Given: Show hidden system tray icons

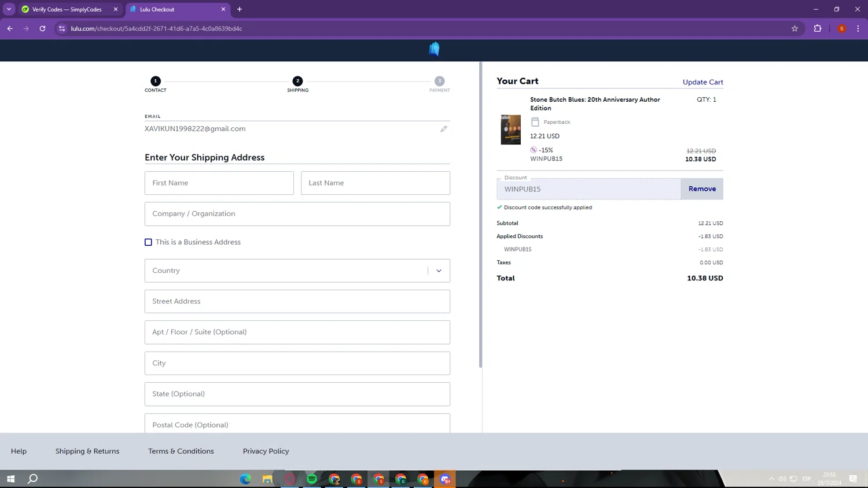Looking at the screenshot, I should point(771,479).
